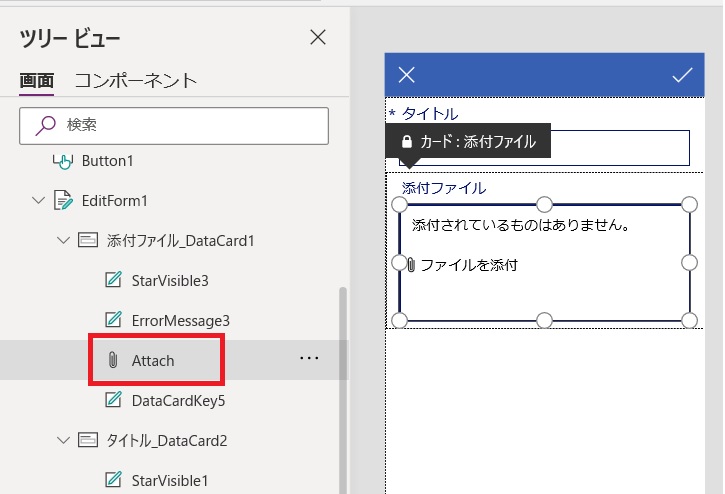The height and width of the screenshot is (494, 725).
Task: Click the StarVisible1 label icon
Action: click(x=113, y=480)
